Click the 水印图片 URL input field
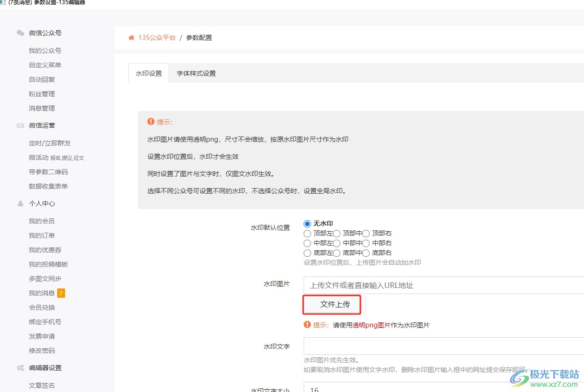 (442, 285)
